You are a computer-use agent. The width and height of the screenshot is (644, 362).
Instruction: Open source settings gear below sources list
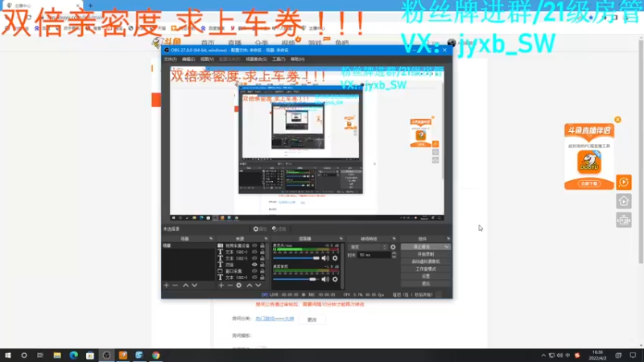point(239,286)
